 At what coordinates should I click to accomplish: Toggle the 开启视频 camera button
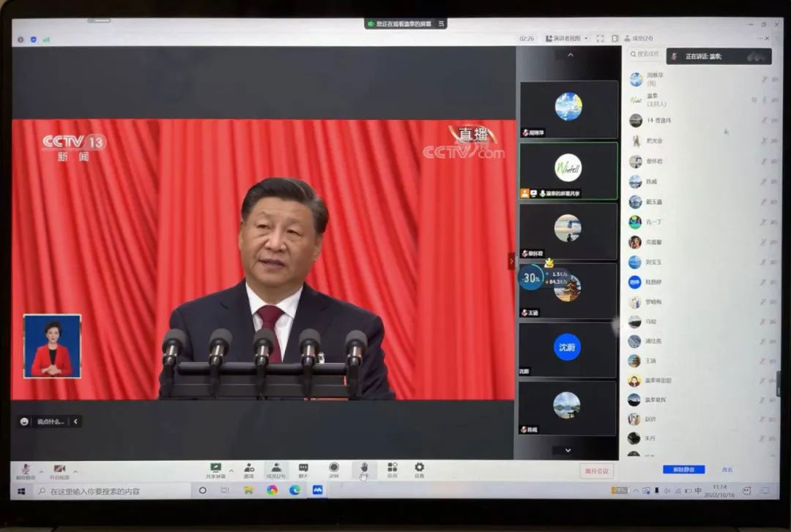pos(59,471)
